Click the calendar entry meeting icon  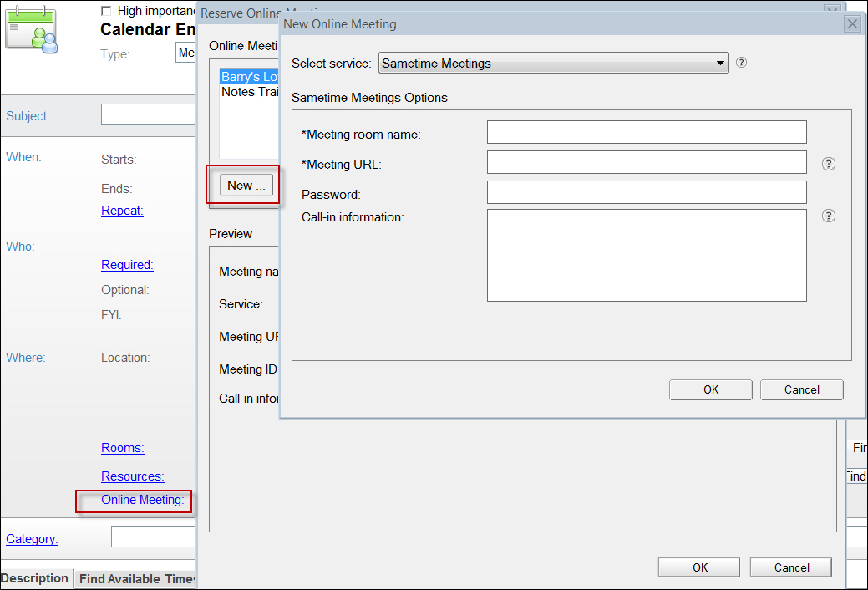[x=32, y=30]
